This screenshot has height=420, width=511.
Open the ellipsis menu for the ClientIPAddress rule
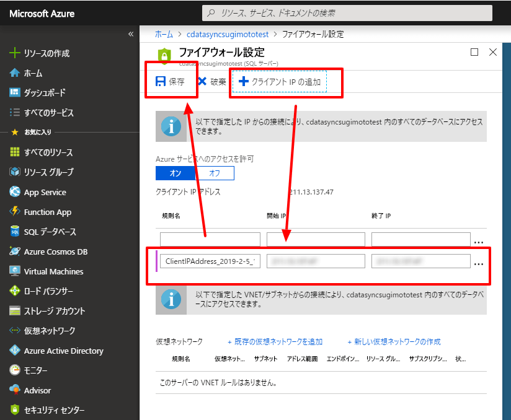click(478, 264)
